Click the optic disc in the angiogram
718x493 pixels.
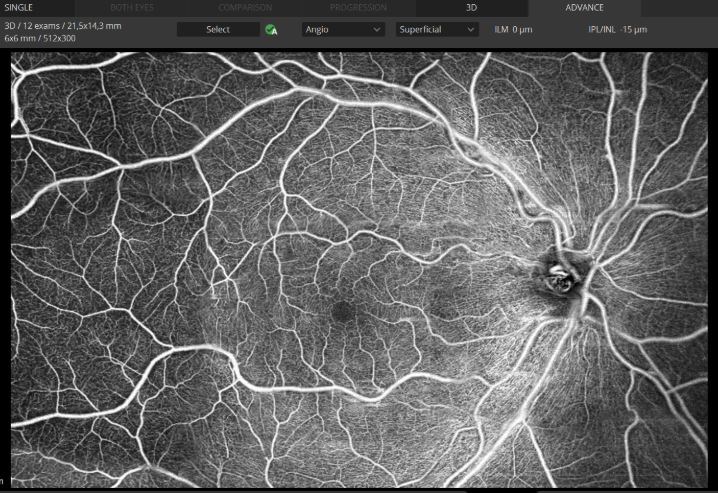(x=558, y=273)
